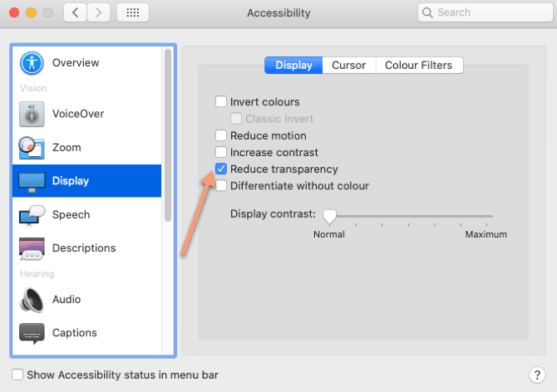Click the Overview accessibility icon

click(32, 63)
